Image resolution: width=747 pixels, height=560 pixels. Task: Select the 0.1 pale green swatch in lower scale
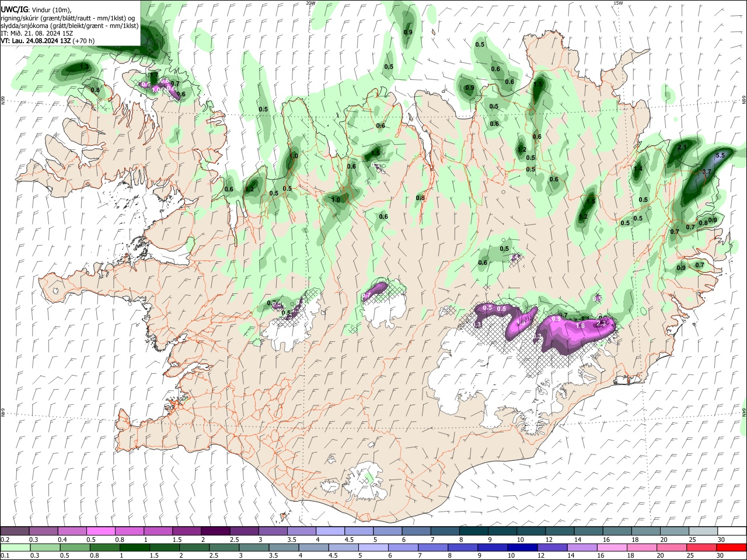click(x=15, y=547)
